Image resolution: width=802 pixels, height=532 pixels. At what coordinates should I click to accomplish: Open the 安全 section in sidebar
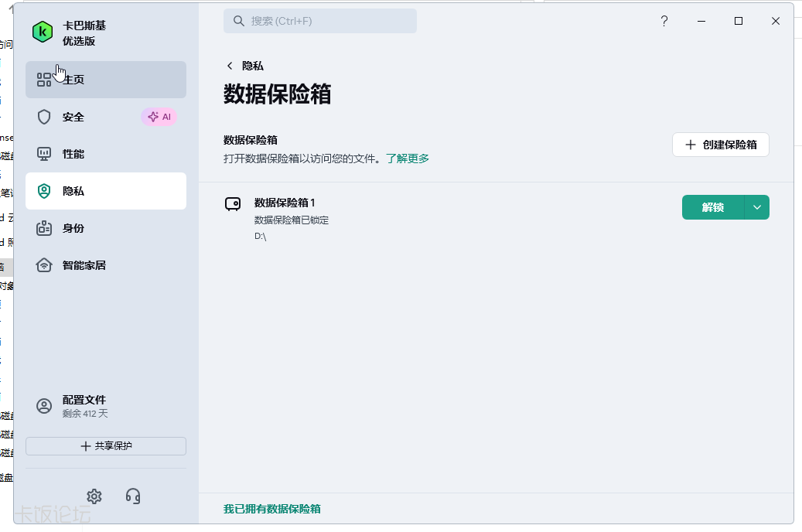pyautogui.click(x=106, y=117)
